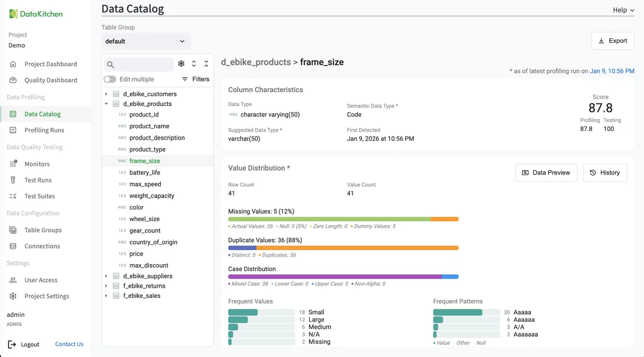Screen dimensions: 644x357
Task: Expand all tree nodes icon
Action: tap(194, 64)
